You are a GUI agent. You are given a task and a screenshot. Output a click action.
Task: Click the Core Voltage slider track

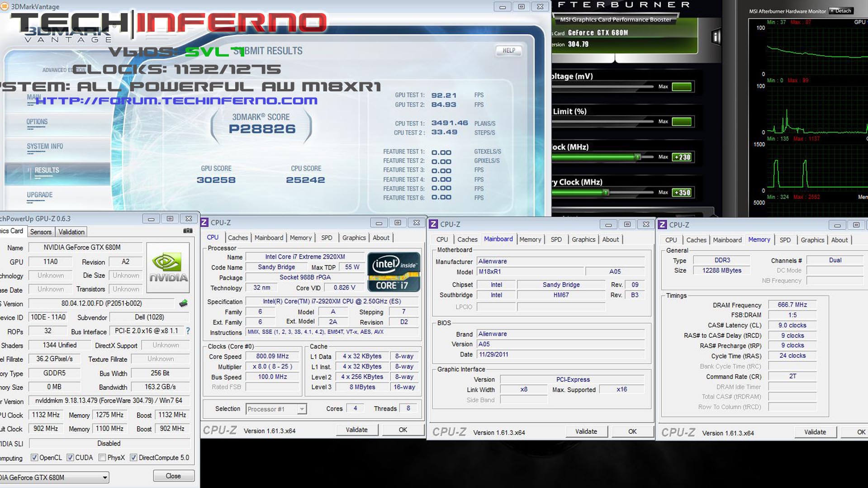(602, 86)
